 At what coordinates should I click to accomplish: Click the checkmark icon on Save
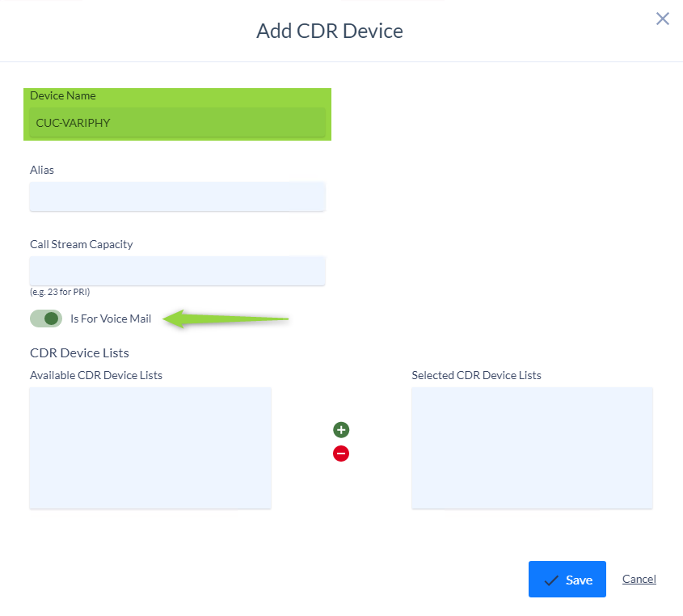pos(551,580)
